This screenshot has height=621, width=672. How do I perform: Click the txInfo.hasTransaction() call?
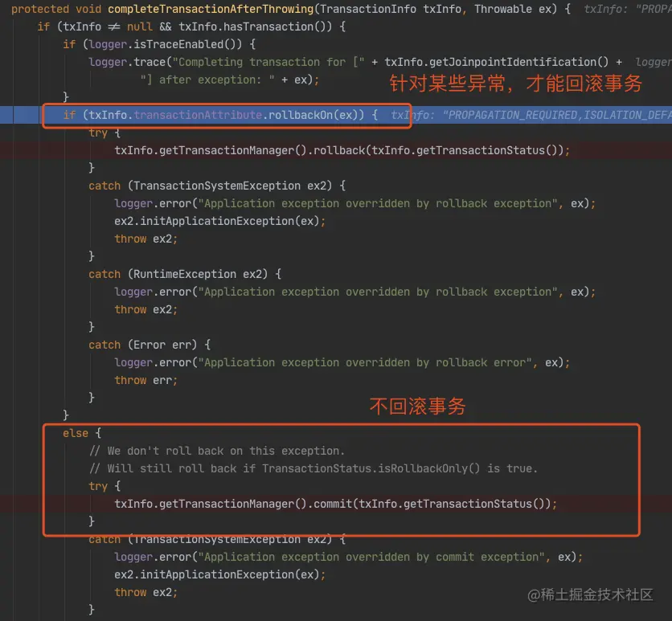point(255,27)
